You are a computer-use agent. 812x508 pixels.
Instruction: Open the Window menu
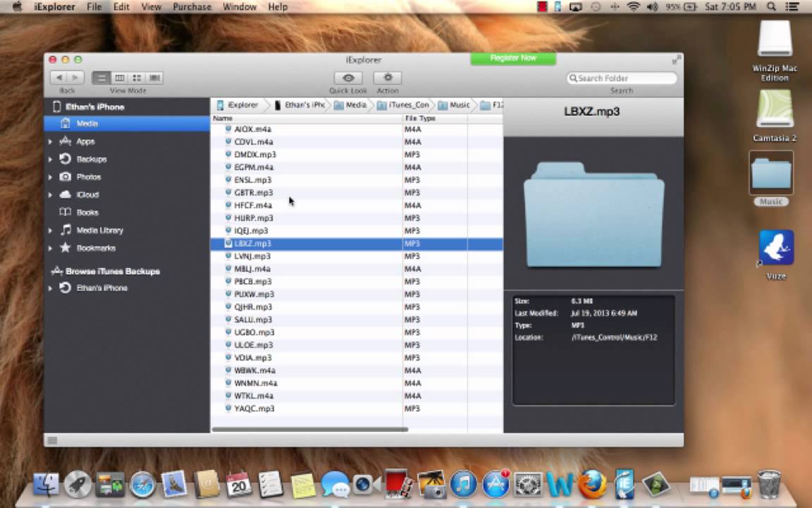point(239,7)
